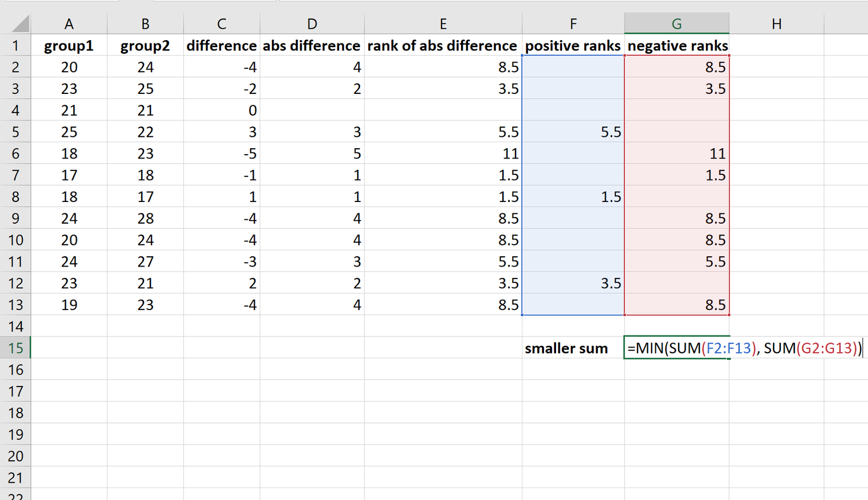Select column H header

point(776,23)
